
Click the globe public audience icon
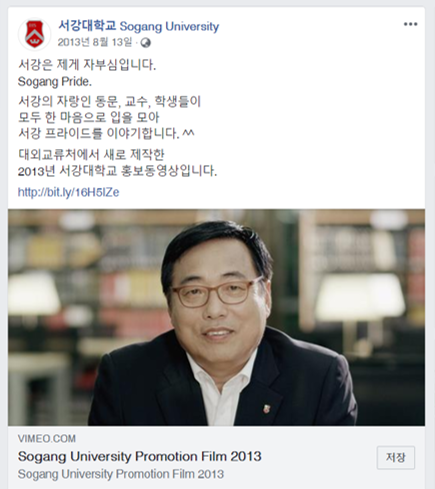point(145,43)
